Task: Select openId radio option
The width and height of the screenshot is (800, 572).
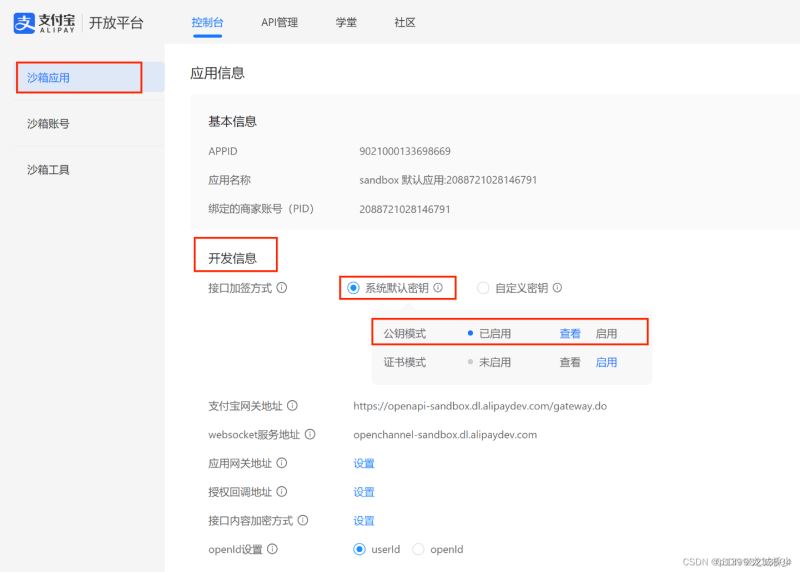Action: tap(418, 549)
